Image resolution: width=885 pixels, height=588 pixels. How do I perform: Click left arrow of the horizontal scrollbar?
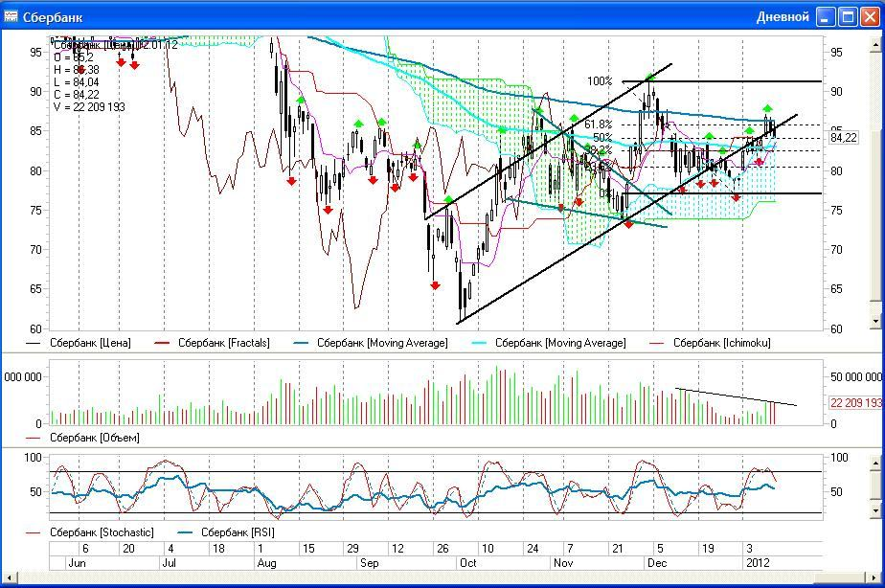pyautogui.click(x=9, y=577)
